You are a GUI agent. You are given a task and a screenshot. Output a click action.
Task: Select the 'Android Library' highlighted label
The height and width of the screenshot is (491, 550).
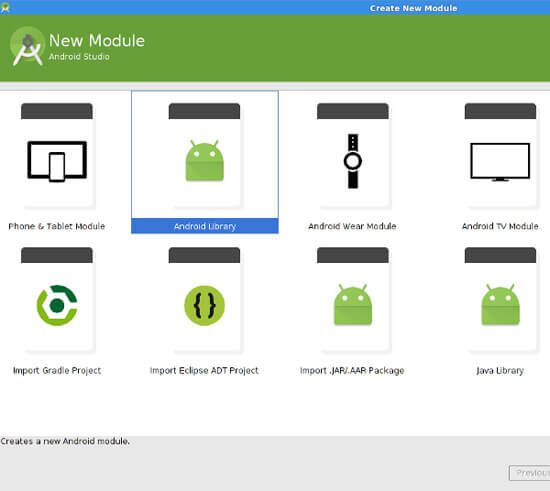click(x=205, y=226)
